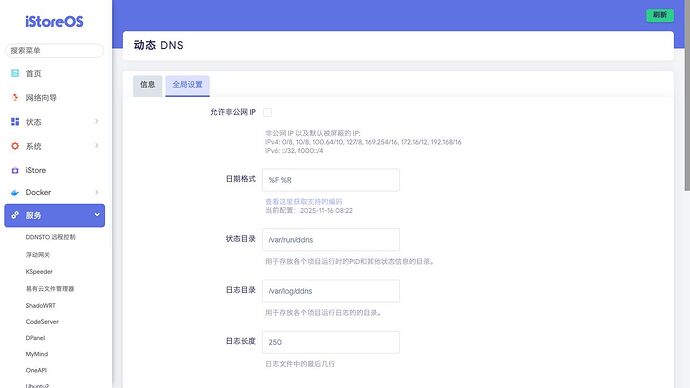The height and width of the screenshot is (388, 690).
Task: Open the 首页 home icon
Action: pos(15,73)
